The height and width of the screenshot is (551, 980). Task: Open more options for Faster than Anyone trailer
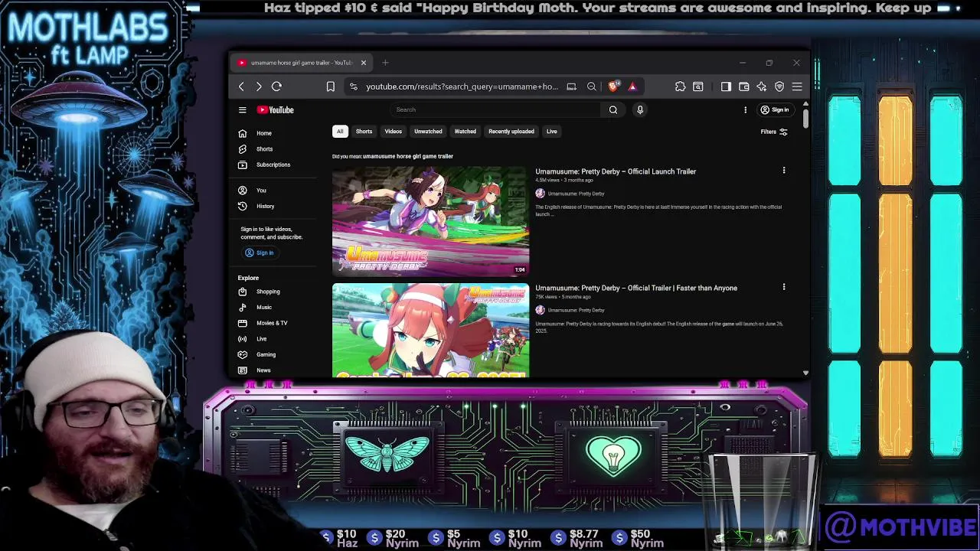click(784, 287)
